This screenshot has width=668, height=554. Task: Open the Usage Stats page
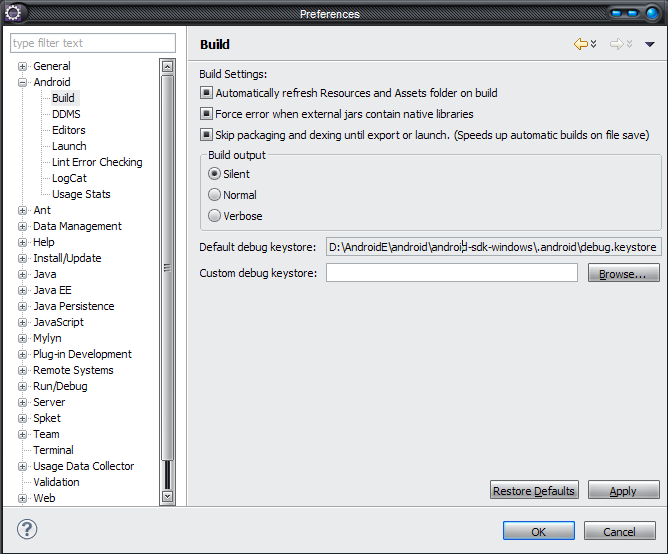tap(81, 194)
